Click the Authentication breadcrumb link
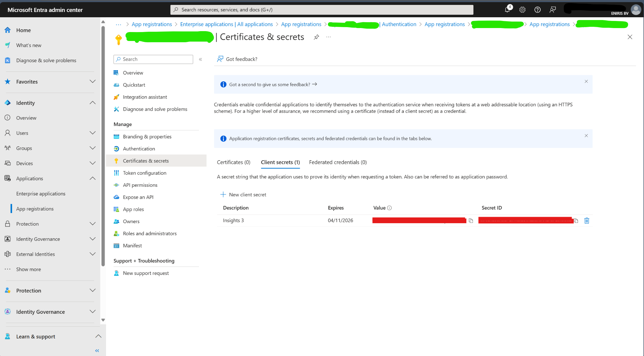The height and width of the screenshot is (356, 644). (399, 24)
